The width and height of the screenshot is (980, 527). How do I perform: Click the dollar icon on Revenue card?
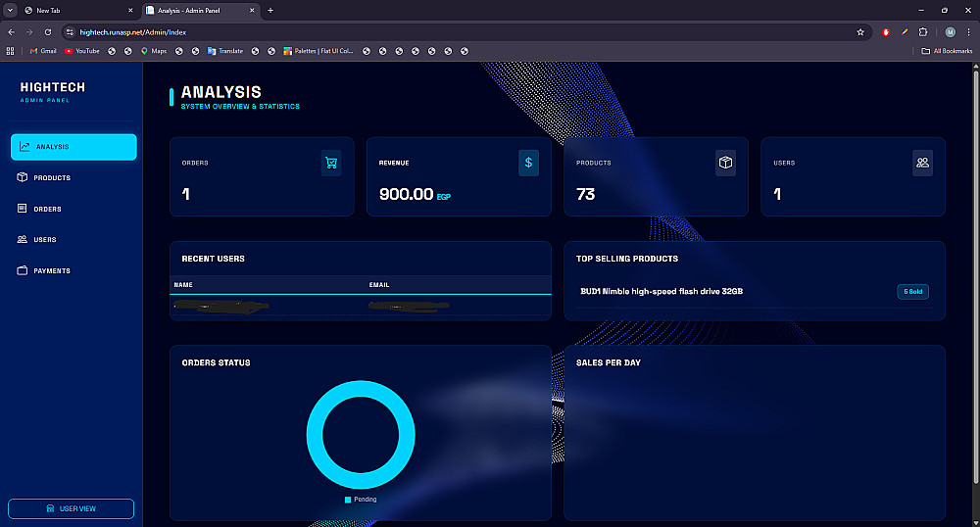pos(528,163)
